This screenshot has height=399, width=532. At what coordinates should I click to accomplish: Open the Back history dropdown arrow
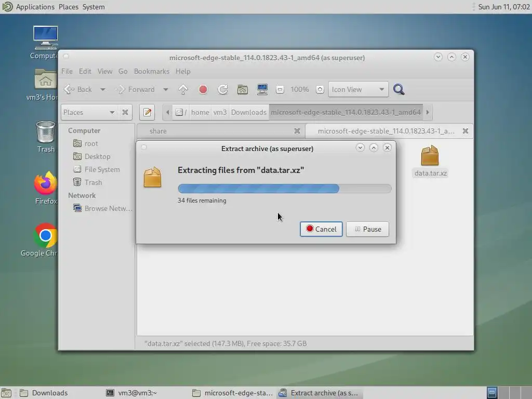102,89
